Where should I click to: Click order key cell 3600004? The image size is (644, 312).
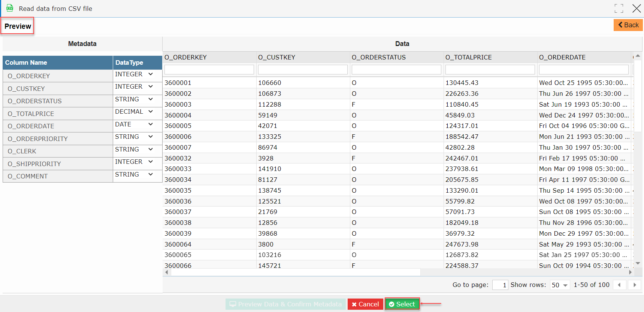click(178, 115)
